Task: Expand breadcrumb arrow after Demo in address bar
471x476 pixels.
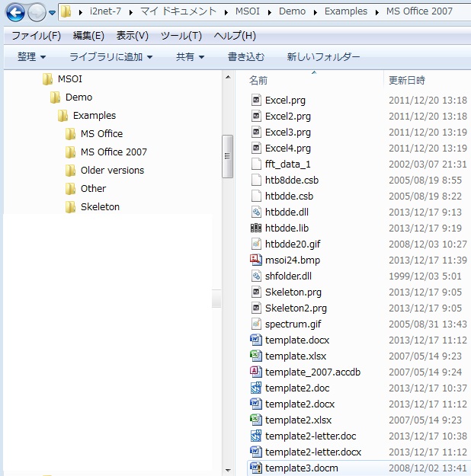Action: click(x=316, y=12)
